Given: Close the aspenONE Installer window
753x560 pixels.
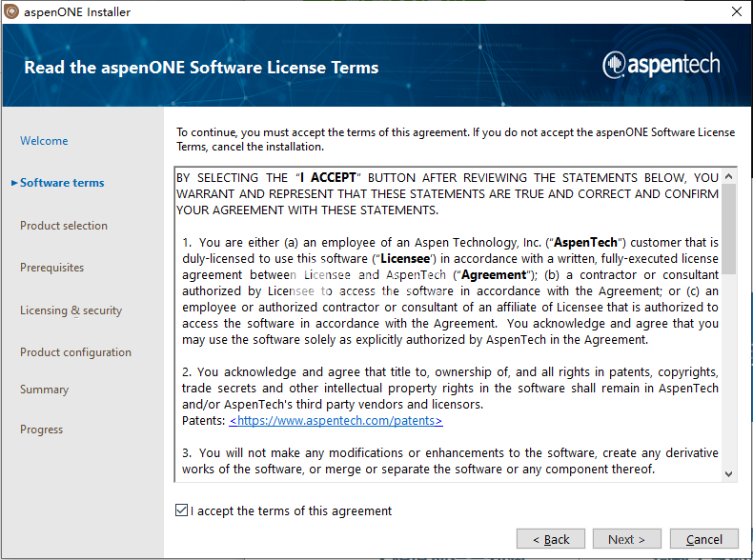Looking at the screenshot, I should point(736,11).
